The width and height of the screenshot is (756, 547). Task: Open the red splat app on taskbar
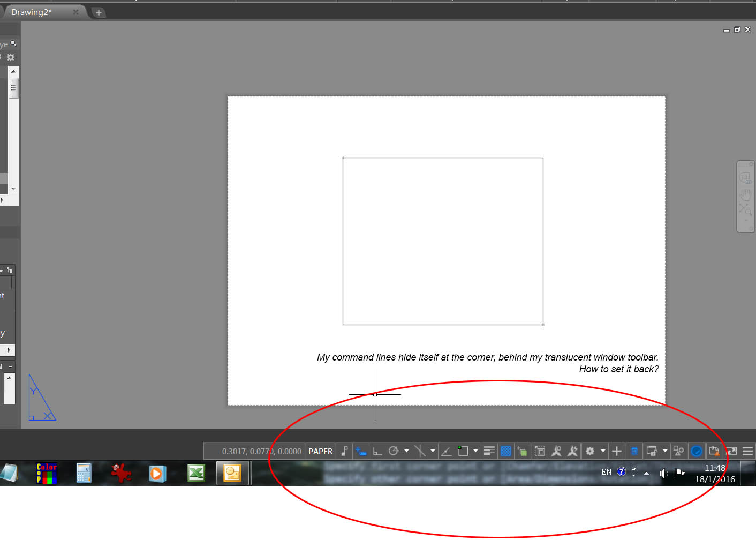[x=121, y=474]
